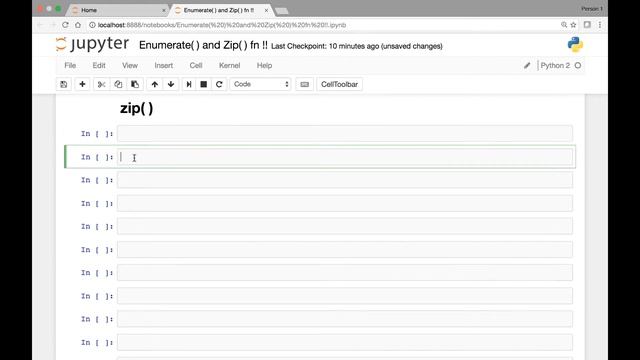640x360 pixels.
Task: Open the Edit menu
Action: tap(99, 65)
